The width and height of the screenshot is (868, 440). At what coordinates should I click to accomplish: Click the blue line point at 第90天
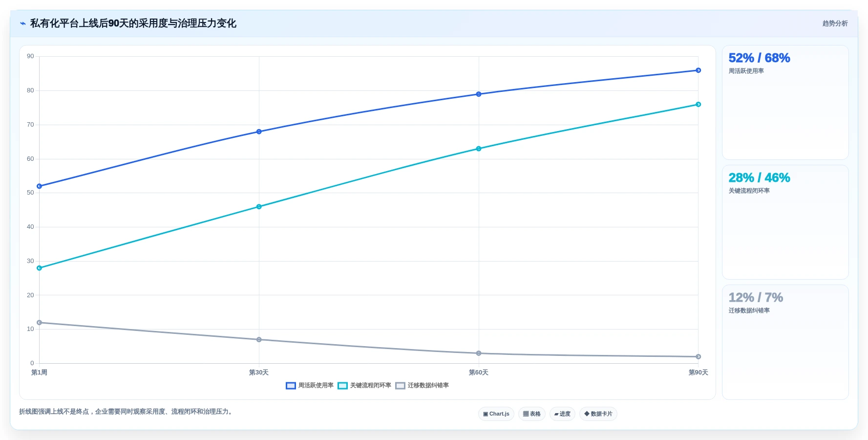698,70
